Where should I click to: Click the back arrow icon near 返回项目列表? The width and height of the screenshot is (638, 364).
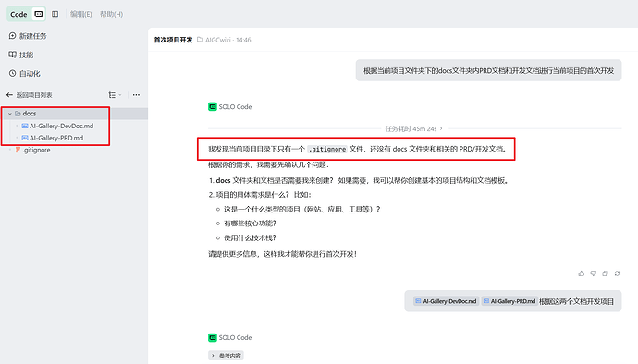pos(10,95)
